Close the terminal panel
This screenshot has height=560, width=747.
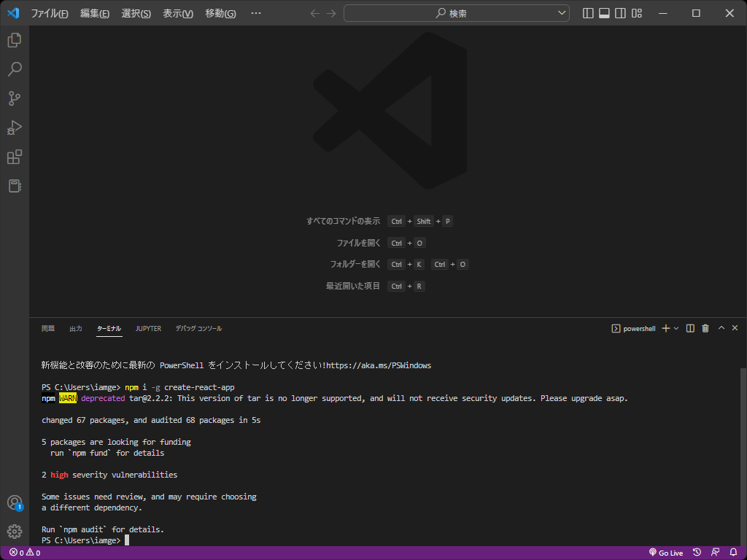[x=735, y=328]
